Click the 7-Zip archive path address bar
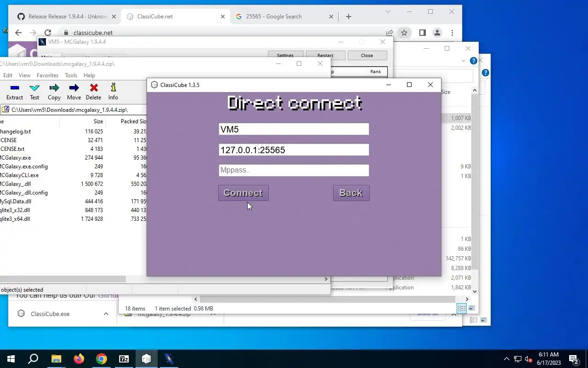The height and width of the screenshot is (368, 588). (73, 109)
